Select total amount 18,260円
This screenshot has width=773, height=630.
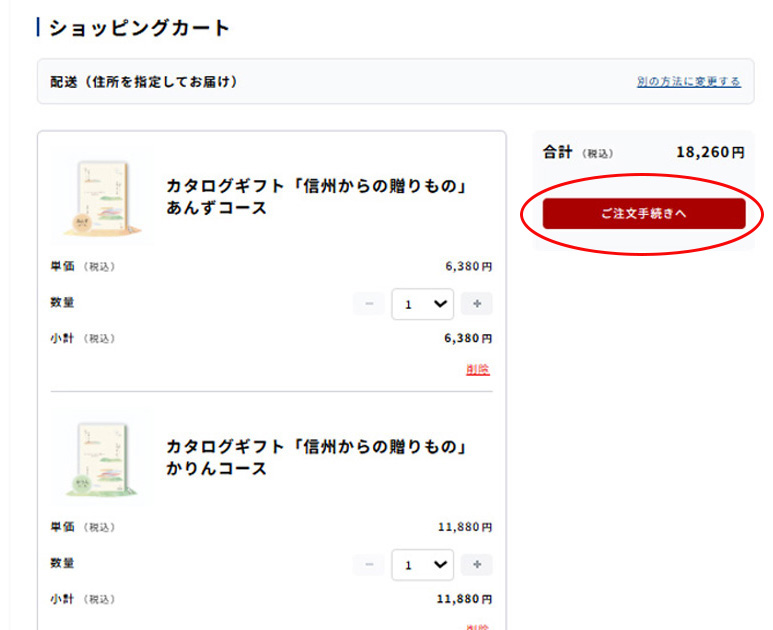coord(710,152)
